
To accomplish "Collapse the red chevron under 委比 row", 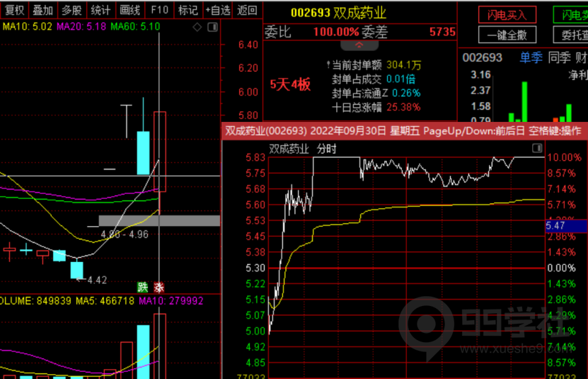I will click(359, 45).
